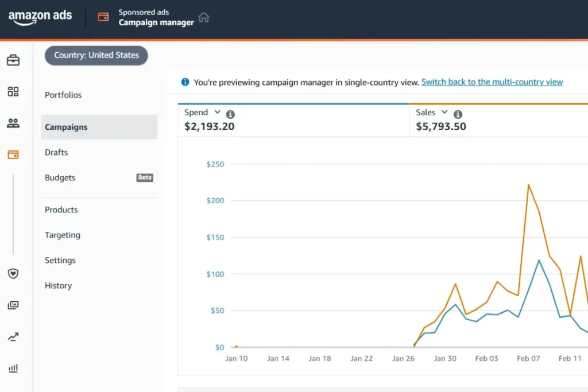
Task: Open Portfolios in the side menu
Action: [x=63, y=95]
